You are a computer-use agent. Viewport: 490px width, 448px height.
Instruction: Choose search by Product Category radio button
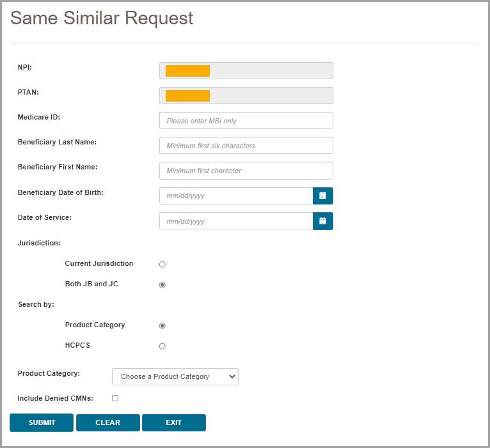[162, 325]
